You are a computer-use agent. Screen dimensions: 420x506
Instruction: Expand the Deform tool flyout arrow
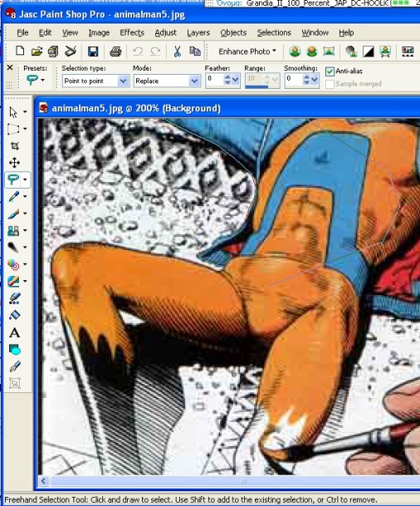click(25, 129)
